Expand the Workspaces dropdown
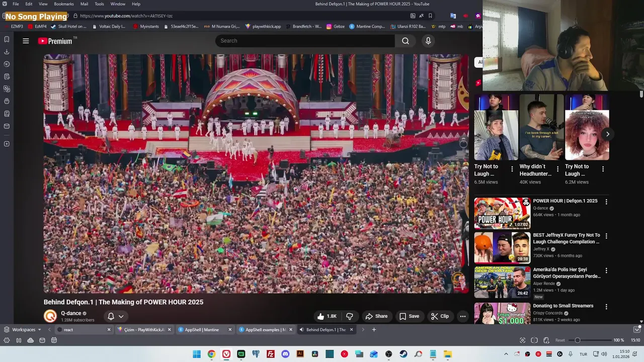 (23, 330)
